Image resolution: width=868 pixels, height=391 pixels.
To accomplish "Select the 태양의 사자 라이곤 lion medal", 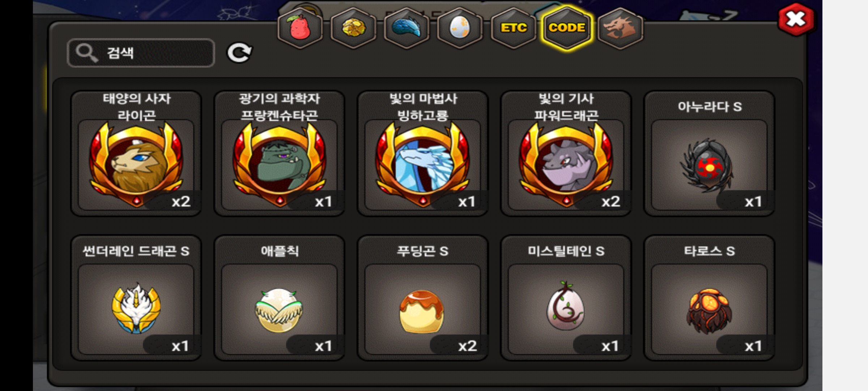I will [136, 154].
